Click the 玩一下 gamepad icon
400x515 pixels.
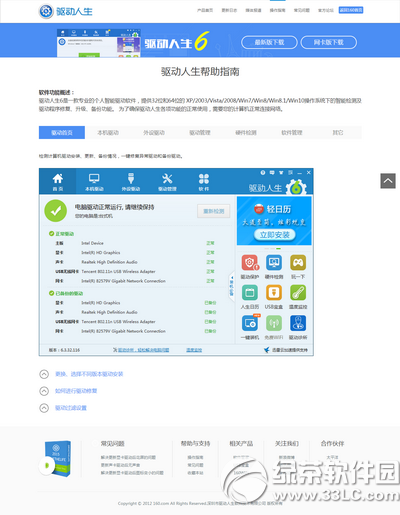tap(298, 263)
